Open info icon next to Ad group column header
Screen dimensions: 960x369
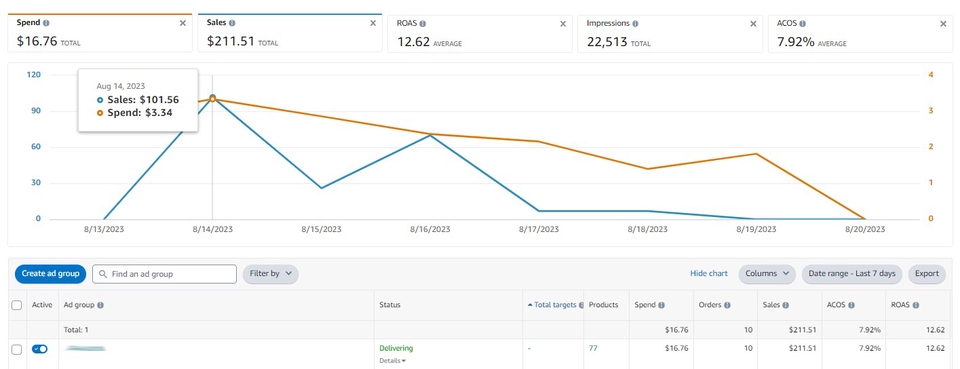(x=100, y=305)
